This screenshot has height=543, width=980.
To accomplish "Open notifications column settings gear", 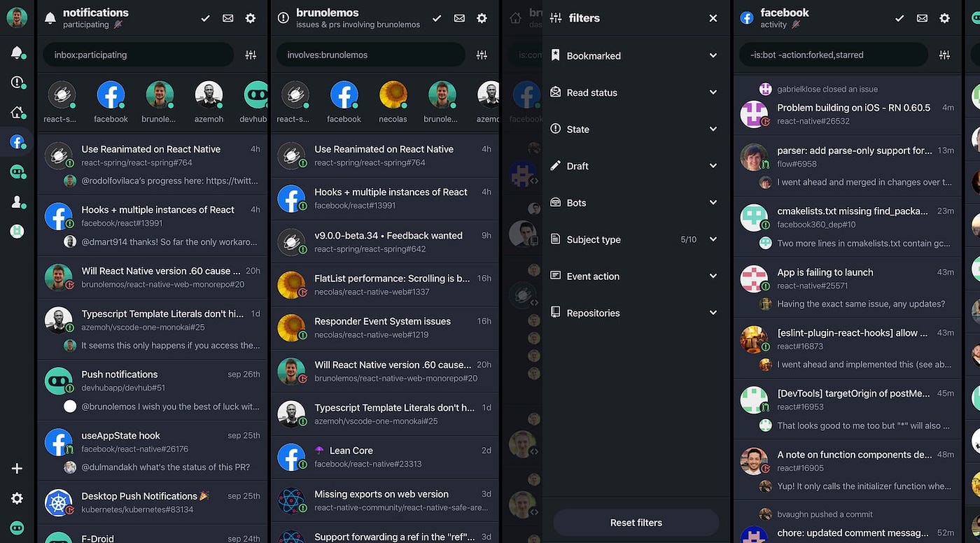I will tap(250, 18).
